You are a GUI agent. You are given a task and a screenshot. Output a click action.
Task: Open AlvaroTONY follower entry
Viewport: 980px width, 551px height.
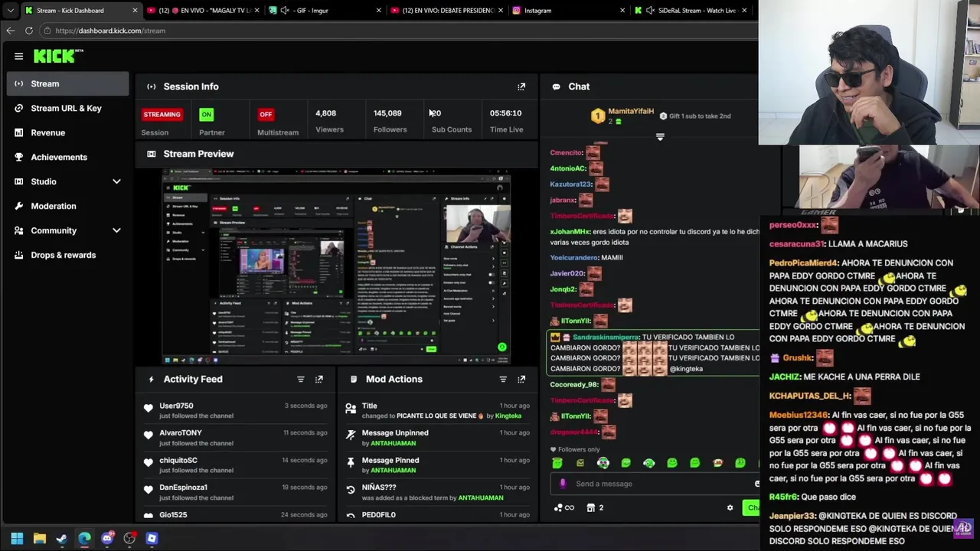181,433
